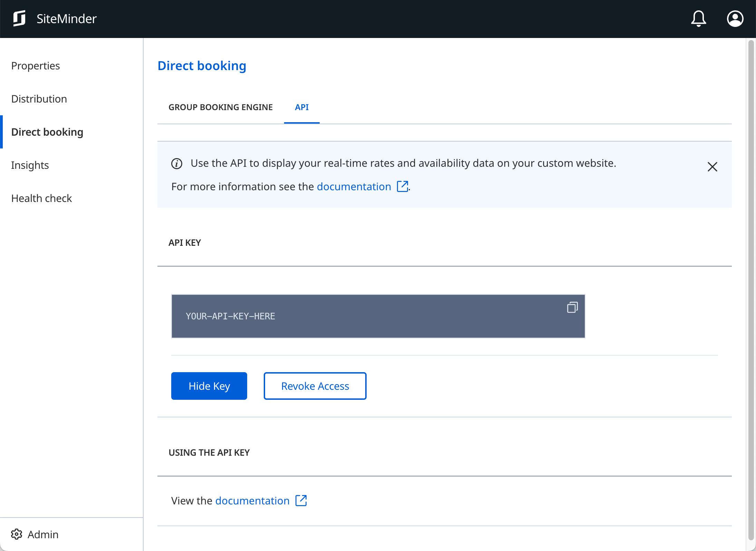This screenshot has width=756, height=551.
Task: Click the external link icon in the info banner
Action: coord(403,186)
